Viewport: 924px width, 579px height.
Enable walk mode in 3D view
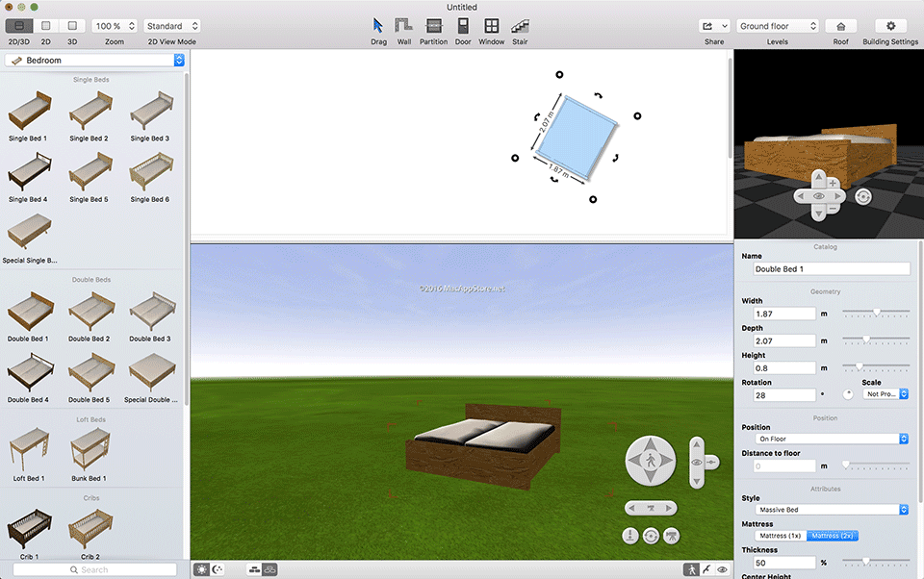click(691, 569)
